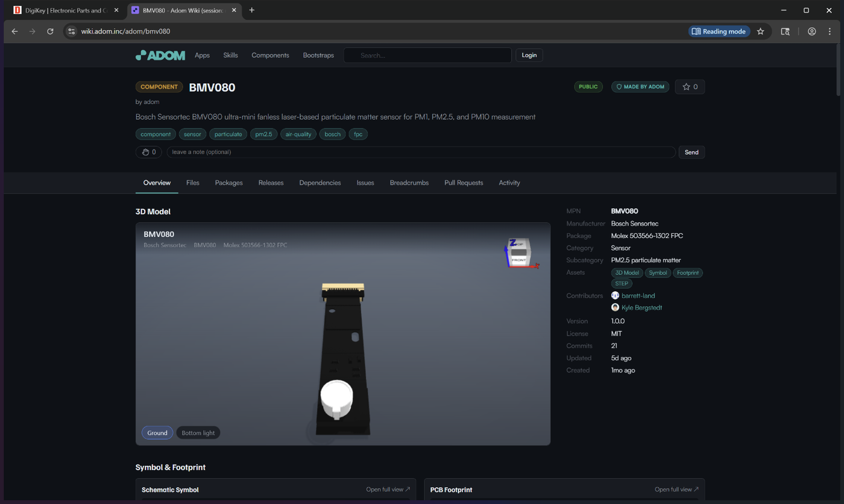The height and width of the screenshot is (504, 844).
Task: Click the 'particulate' tag
Action: tap(228, 134)
